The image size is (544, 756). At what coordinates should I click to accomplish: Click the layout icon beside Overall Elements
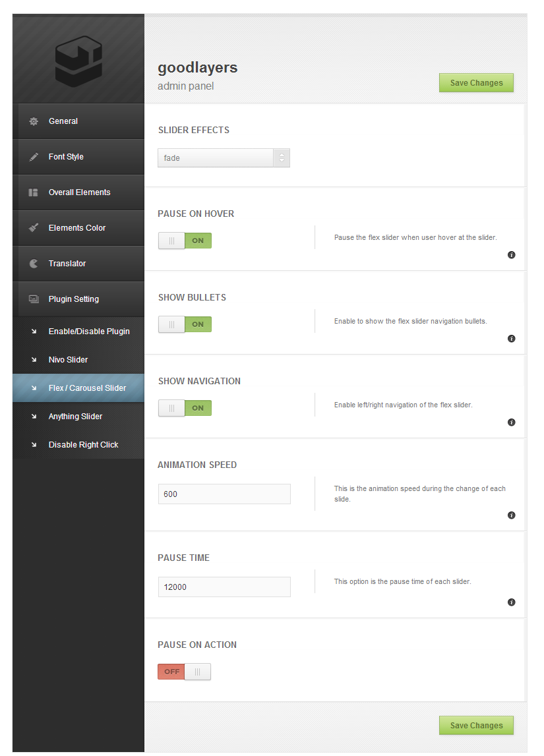point(34,192)
